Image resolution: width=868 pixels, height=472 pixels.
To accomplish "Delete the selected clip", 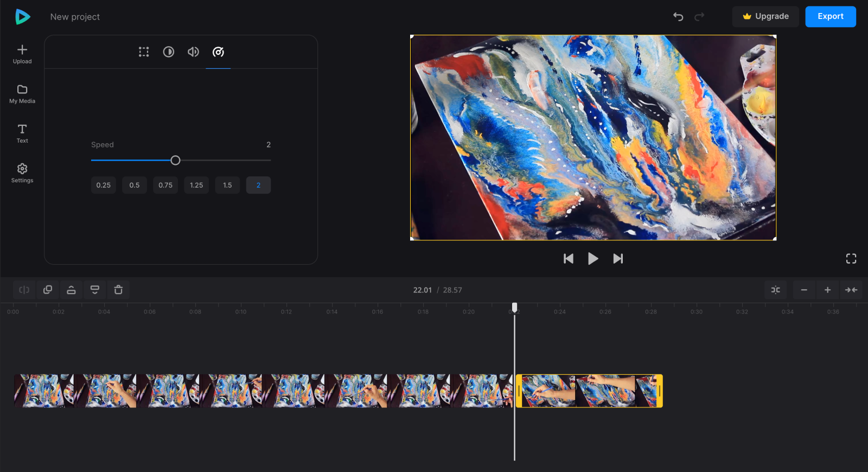I will coord(118,290).
